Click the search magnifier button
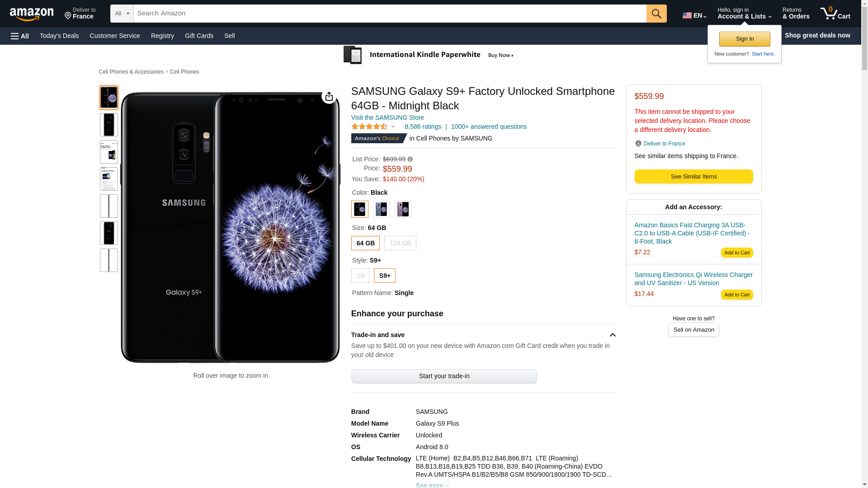Viewport: 868px width, 488px height. click(x=656, y=14)
